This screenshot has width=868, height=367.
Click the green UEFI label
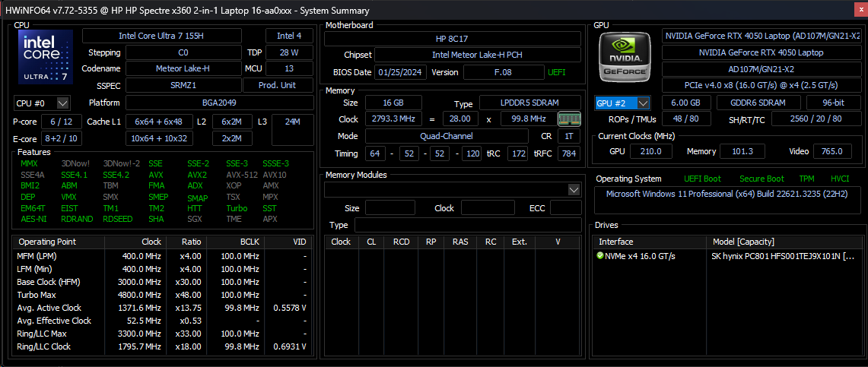tap(557, 72)
